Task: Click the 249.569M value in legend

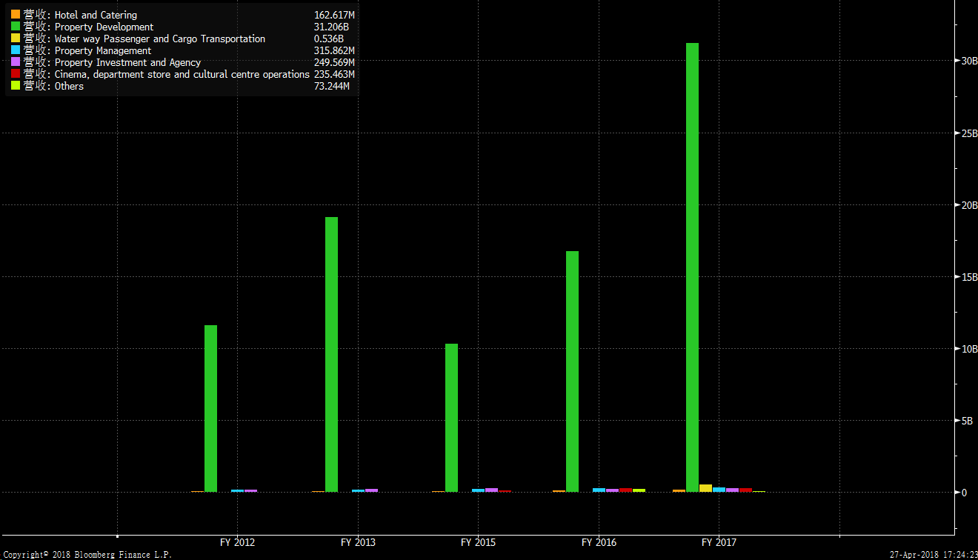Action: tap(334, 62)
